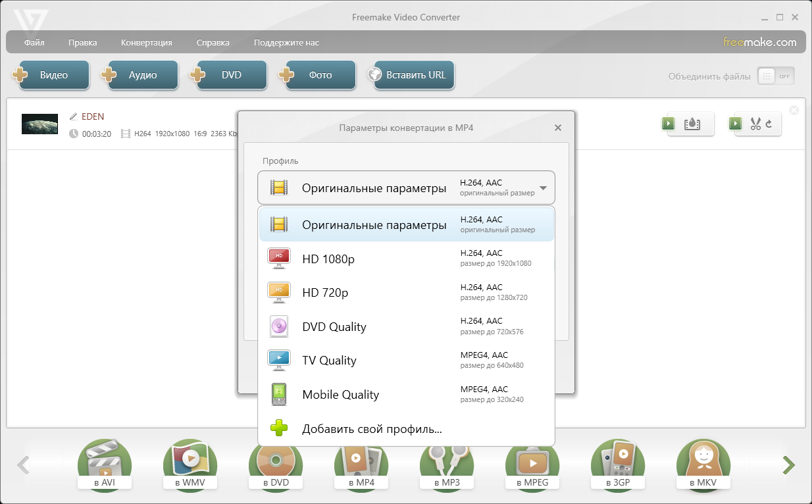Click the Freemake logo in title bar

coord(30,20)
